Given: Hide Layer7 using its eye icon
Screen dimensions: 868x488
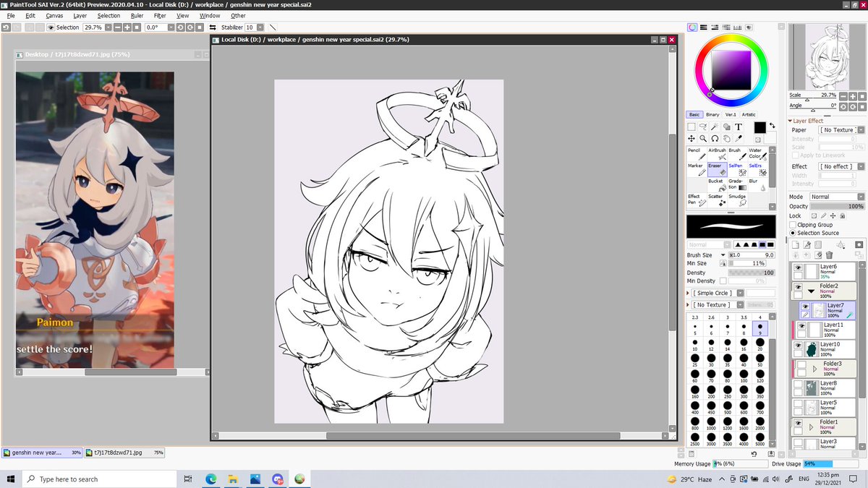Looking at the screenshot, I should pos(804,307).
